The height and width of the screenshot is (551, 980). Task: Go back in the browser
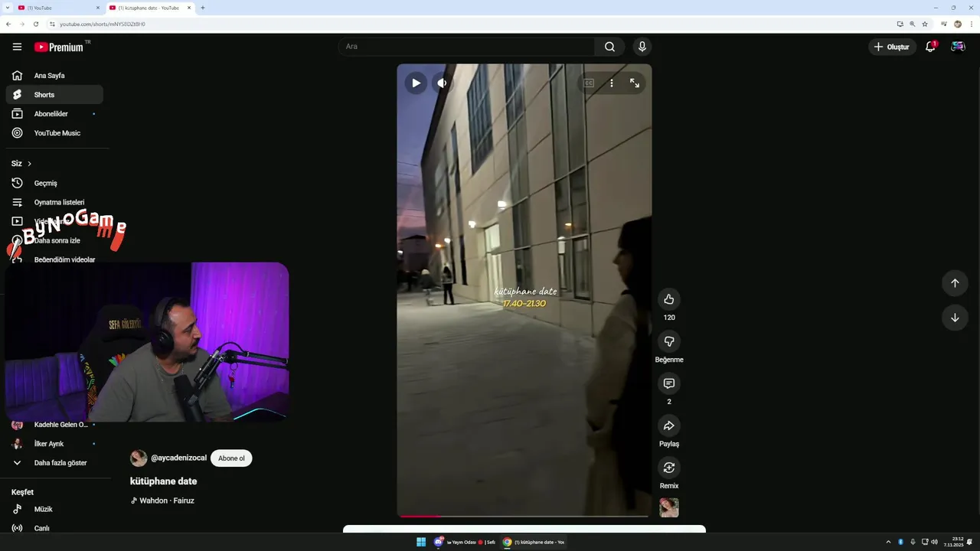pos(8,24)
